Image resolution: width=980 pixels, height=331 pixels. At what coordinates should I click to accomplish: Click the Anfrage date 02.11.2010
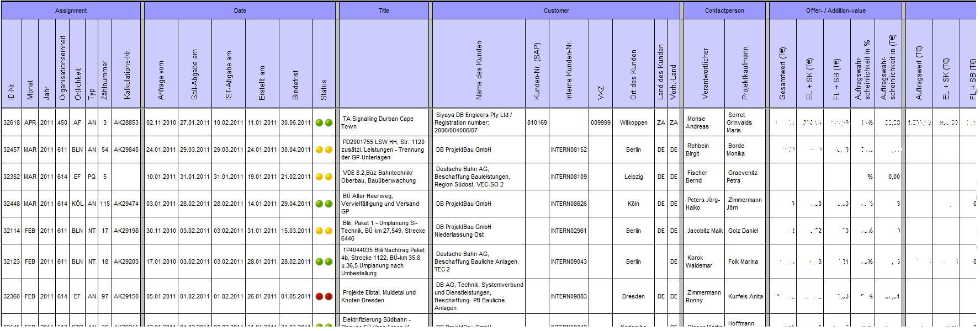click(161, 122)
